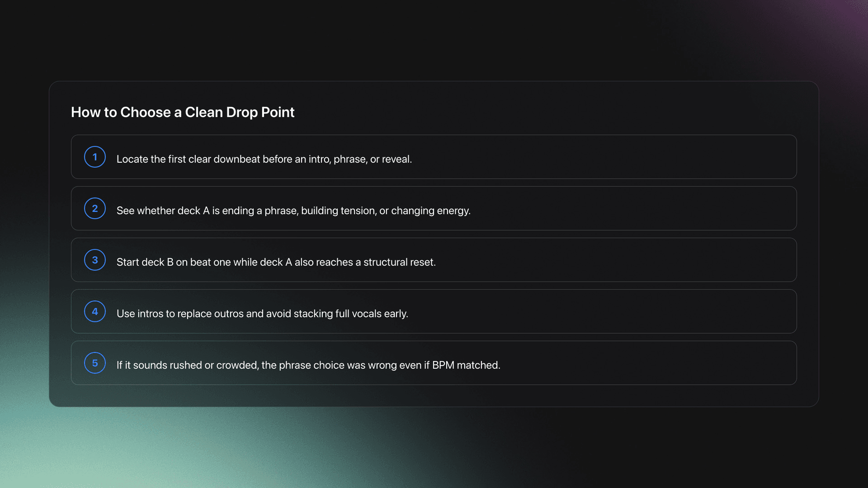
Task: Select the 'Locate the first clear downbeat' step text
Action: coord(264,159)
